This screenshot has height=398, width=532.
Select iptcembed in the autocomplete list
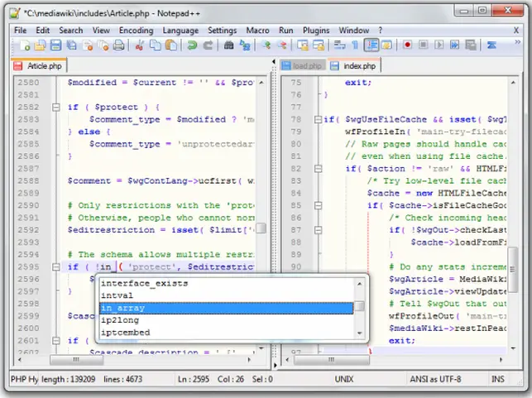click(x=227, y=333)
